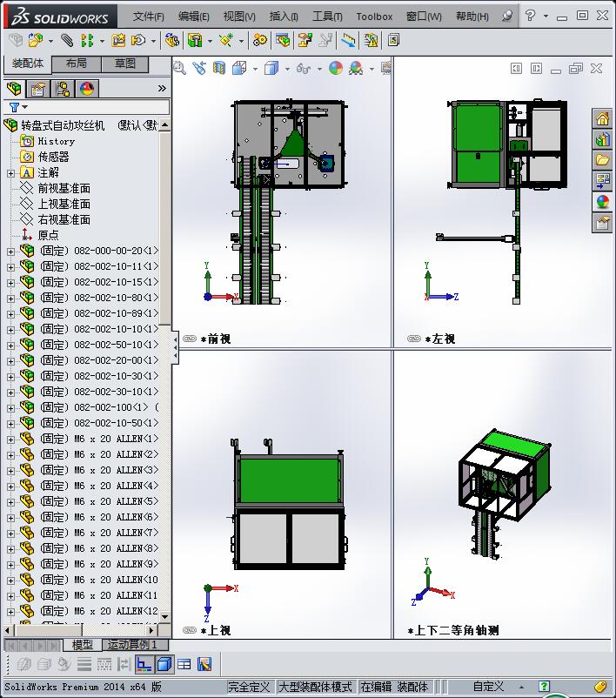Click the Display Style cube icon
Screen dimensions: 616x698
pos(271,68)
